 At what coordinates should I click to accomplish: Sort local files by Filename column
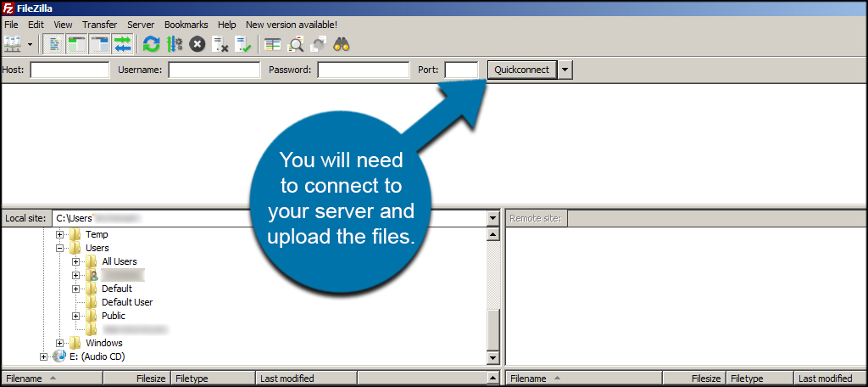(52, 379)
